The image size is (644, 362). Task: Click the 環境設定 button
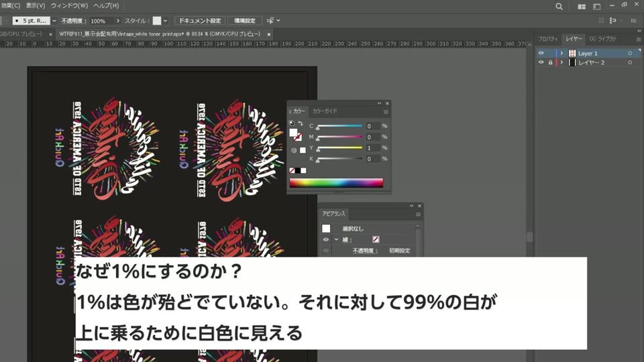pos(245,21)
